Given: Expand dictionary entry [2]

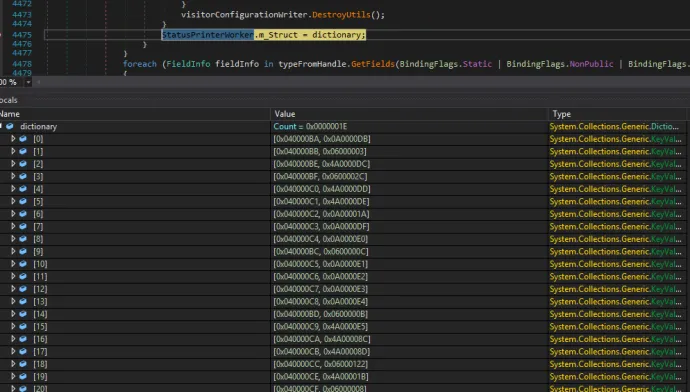Looking at the screenshot, I should click(13, 164).
